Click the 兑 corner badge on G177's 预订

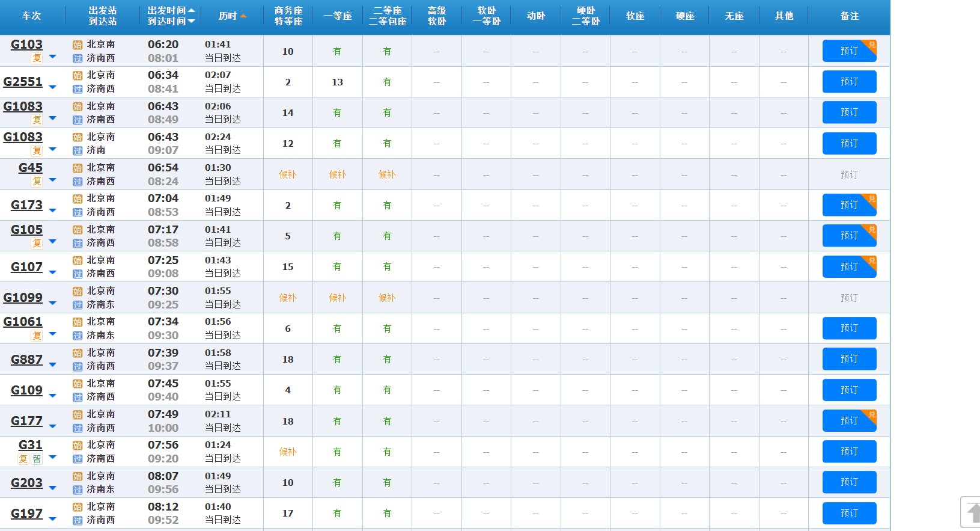coord(871,414)
